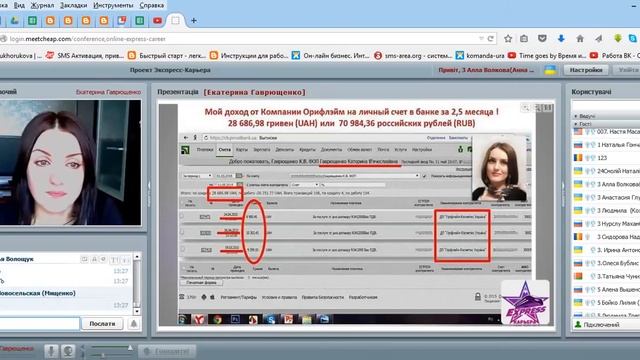Open the komanda-ura bookmark
Image resolution: width=640 pixels, height=360 pixels.
pos(480,55)
